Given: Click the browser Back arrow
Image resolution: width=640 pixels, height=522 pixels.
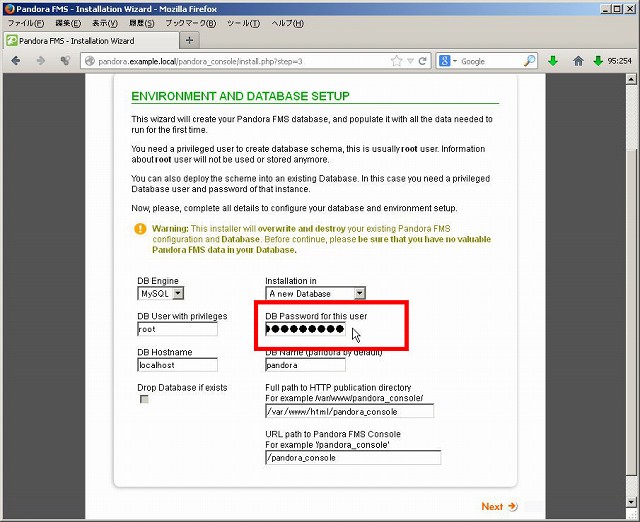Looking at the screenshot, I should pyautogui.click(x=16, y=61).
